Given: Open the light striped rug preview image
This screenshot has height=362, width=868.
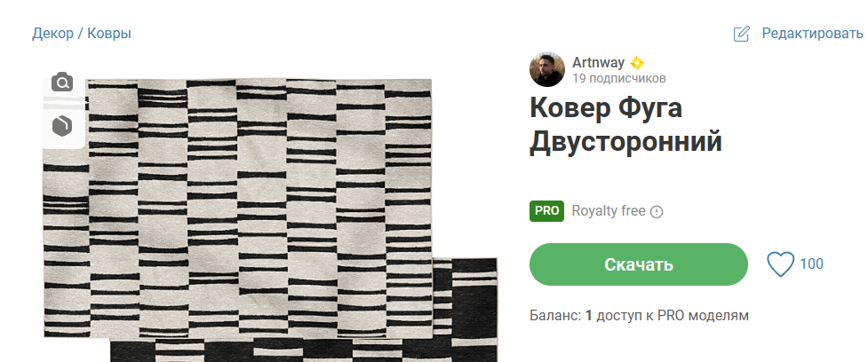Looking at the screenshot, I should pos(237,208).
